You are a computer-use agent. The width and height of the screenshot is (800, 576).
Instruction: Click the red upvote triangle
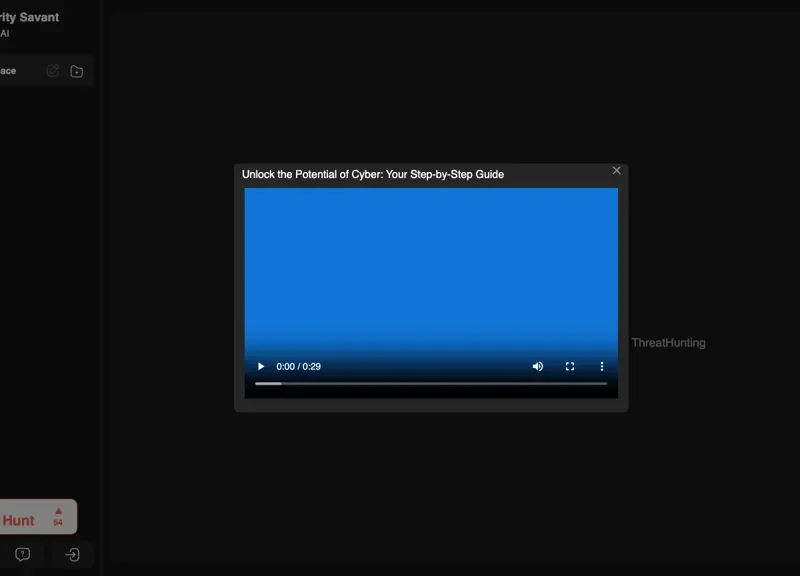58,511
